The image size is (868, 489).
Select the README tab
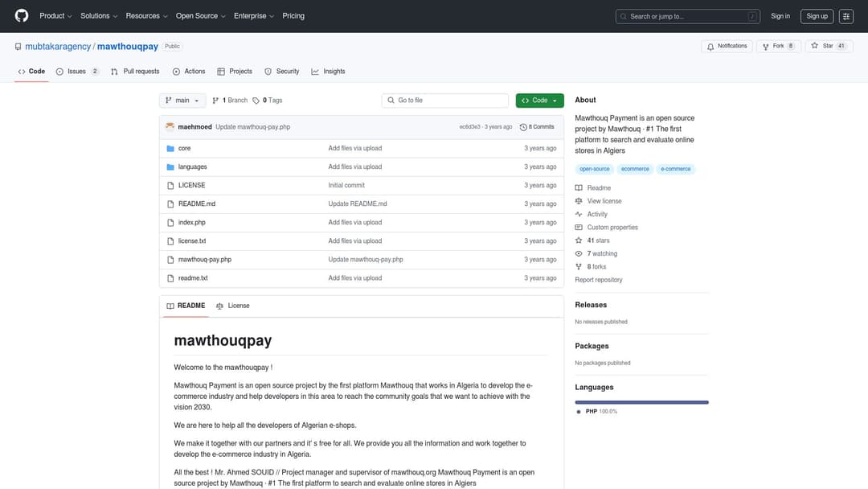point(186,306)
